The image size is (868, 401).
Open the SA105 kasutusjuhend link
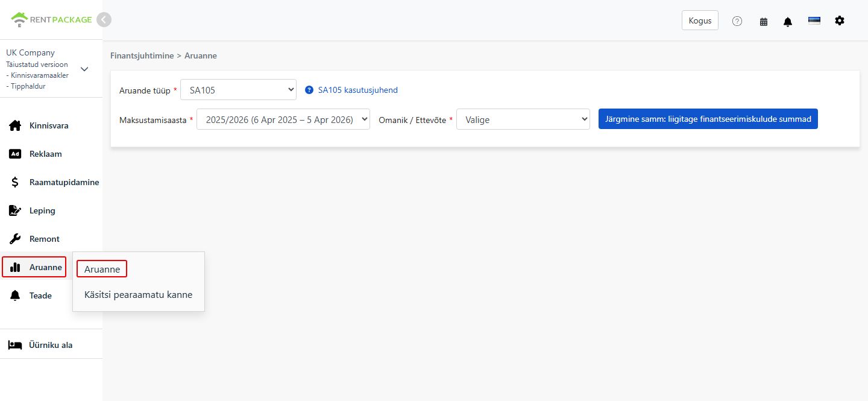coord(358,90)
